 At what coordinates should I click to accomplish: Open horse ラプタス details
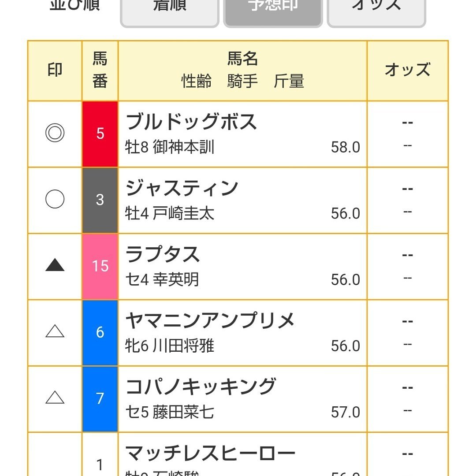click(163, 254)
